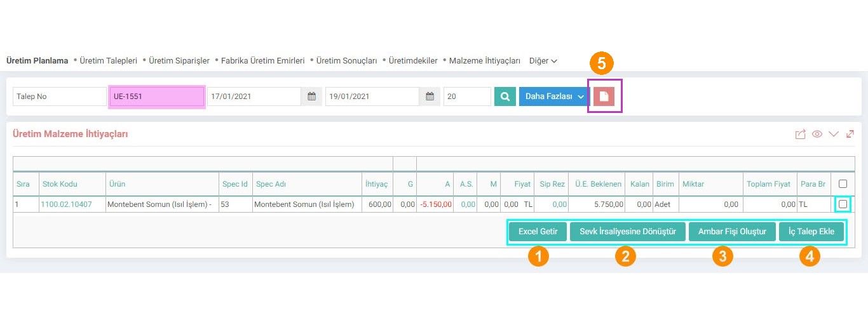Click Sevk İrsaliyesine Dönüştür button
Screen dimensions: 868x325
coord(628,232)
